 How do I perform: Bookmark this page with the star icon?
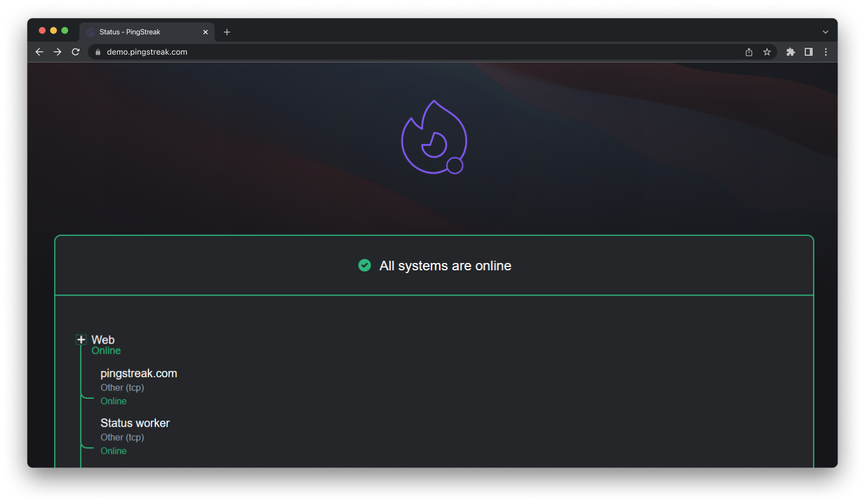coord(767,52)
